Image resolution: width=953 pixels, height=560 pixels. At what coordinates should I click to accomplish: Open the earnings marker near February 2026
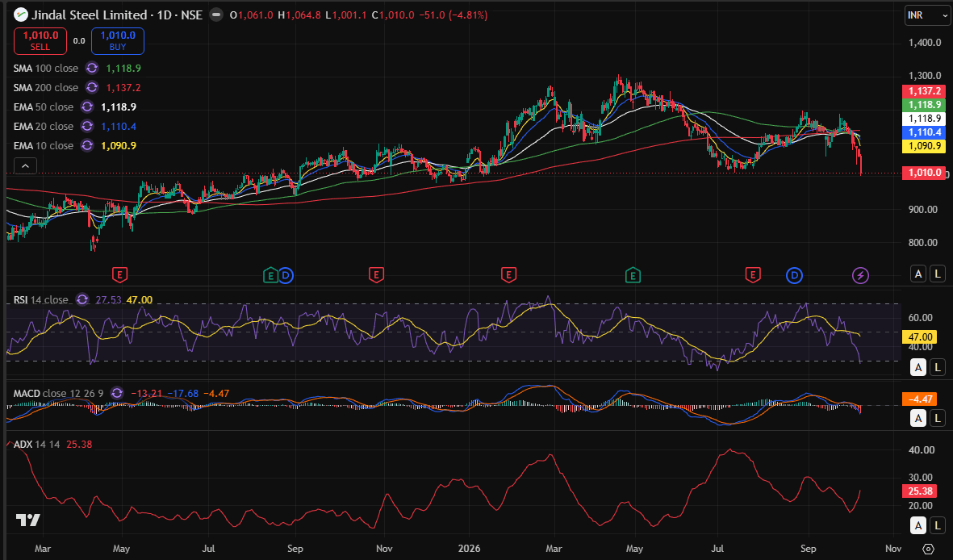click(x=508, y=275)
